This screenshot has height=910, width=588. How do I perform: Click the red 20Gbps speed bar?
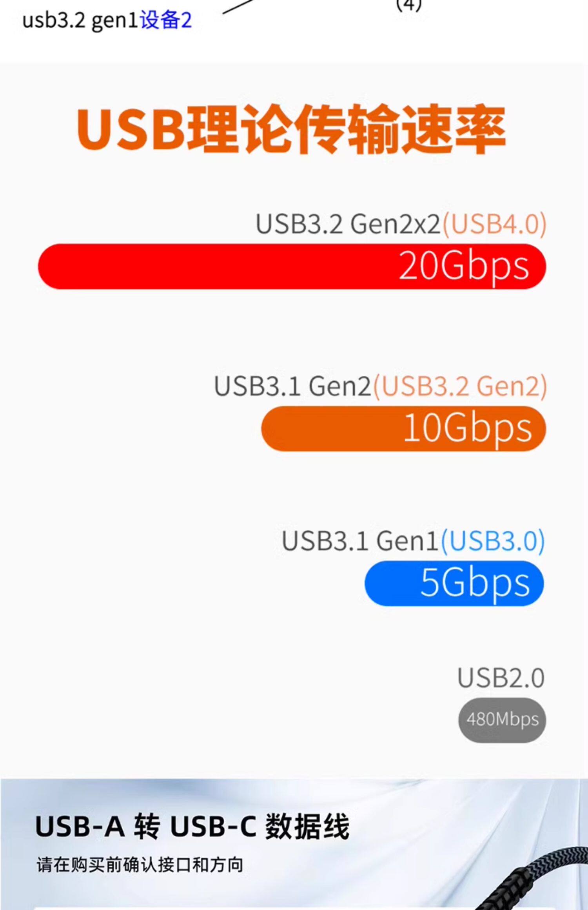click(292, 266)
